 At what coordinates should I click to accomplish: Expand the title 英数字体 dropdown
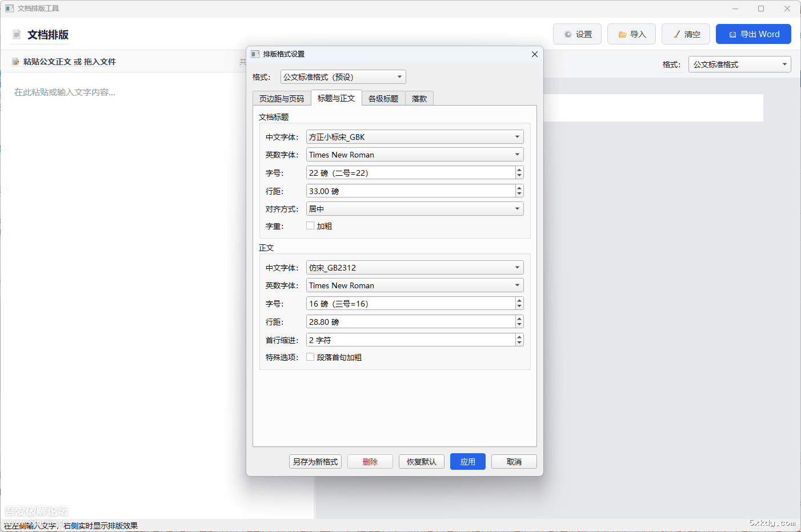coord(415,155)
